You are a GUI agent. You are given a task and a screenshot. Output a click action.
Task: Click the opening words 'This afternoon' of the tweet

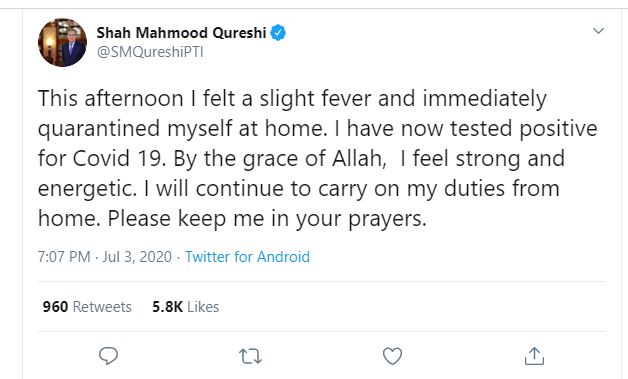[111, 99]
